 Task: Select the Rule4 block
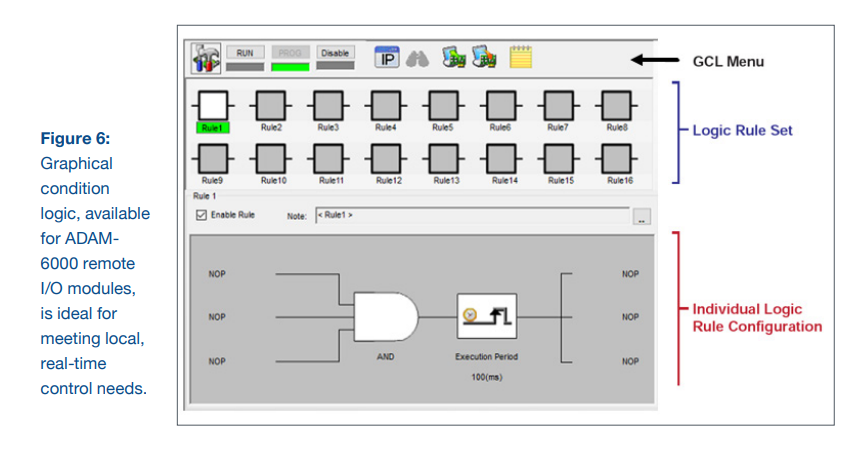(386, 106)
